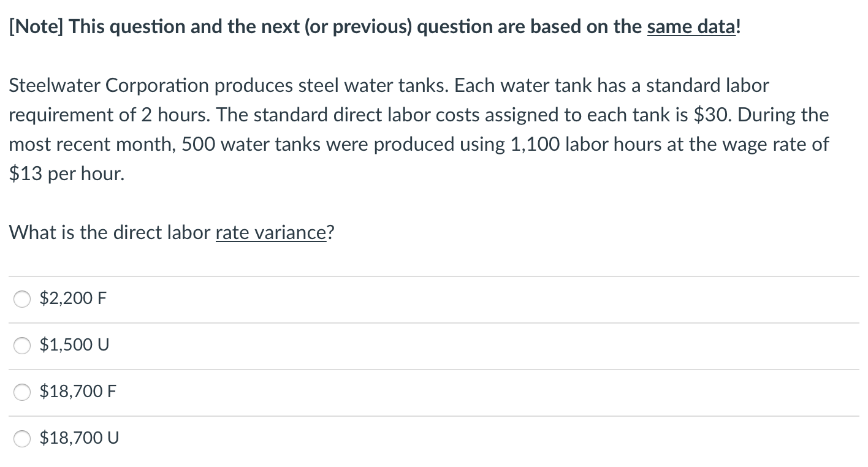
Task: Click the Steelwater Corporation paragraph
Action: (x=419, y=129)
